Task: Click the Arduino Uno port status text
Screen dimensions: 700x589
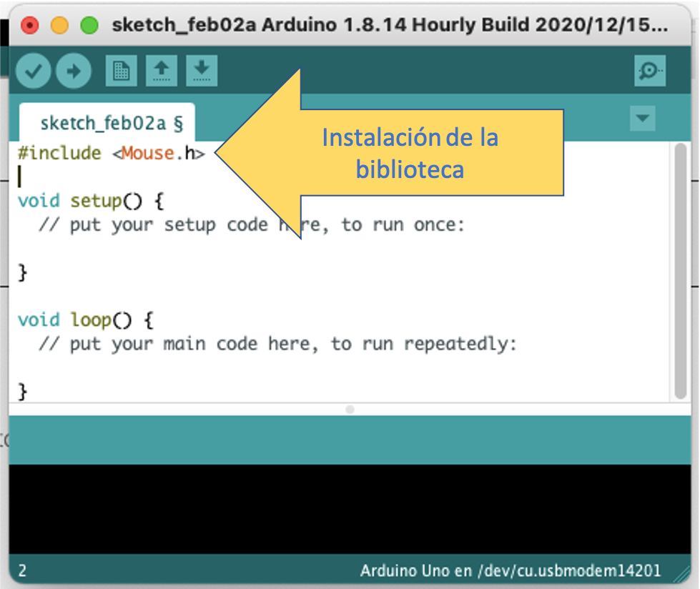Action: click(x=511, y=570)
